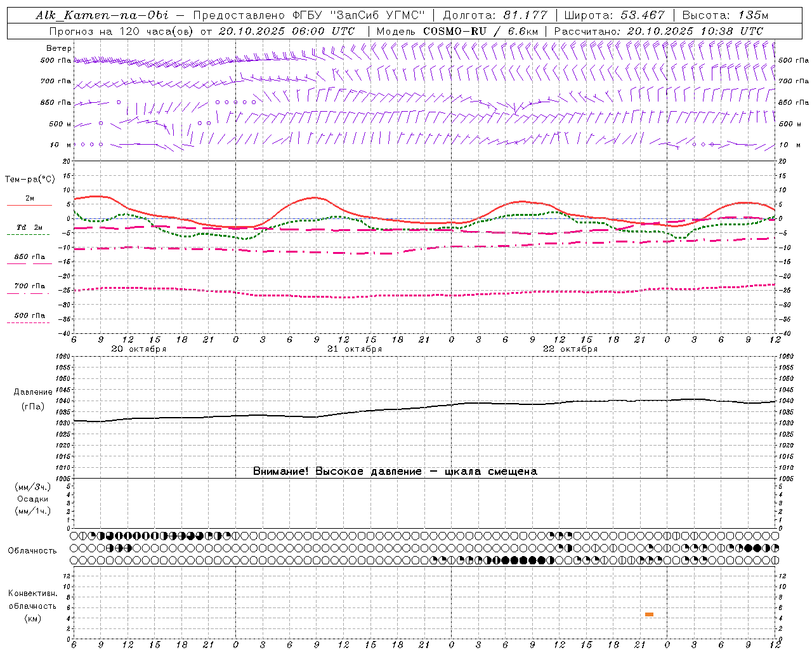This screenshot has height=650, width=812.
Task: Click the (мм/3ч.) precipitation unit label
Action: point(33,487)
